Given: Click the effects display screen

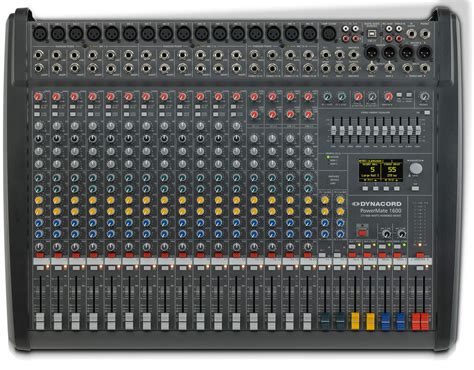Looking at the screenshot, I should pos(380,170).
